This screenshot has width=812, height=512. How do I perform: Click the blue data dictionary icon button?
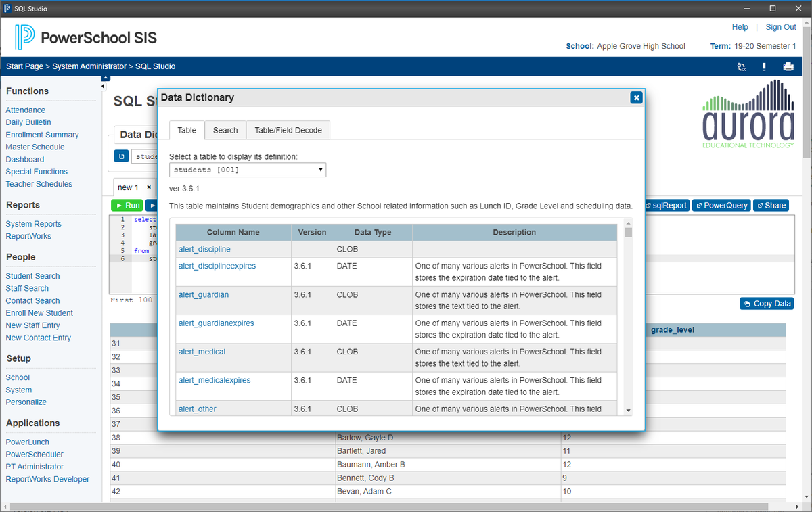tap(120, 156)
